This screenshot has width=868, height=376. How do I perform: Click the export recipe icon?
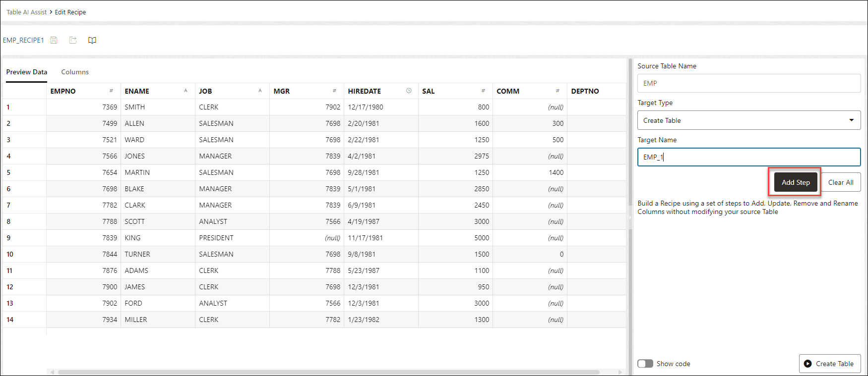[x=73, y=40]
